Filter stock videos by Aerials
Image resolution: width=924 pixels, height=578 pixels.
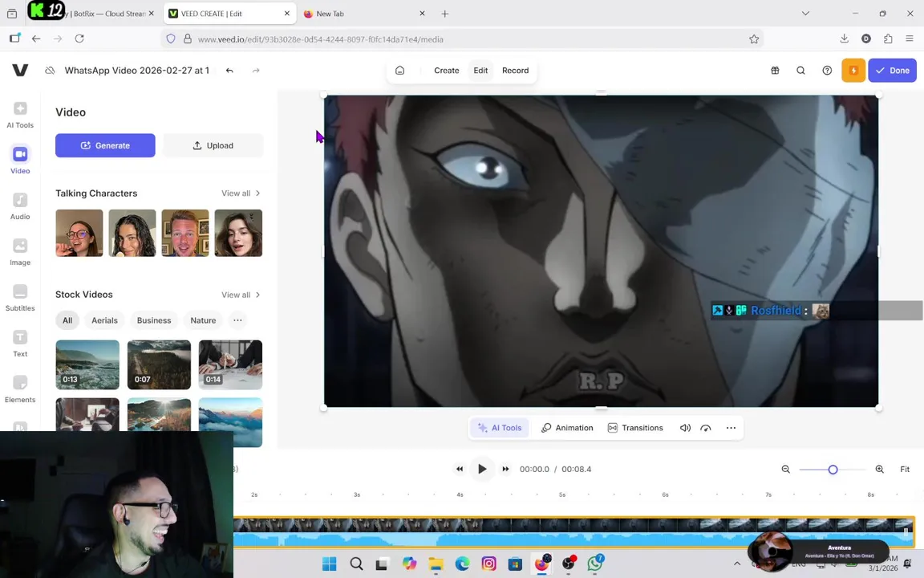click(104, 320)
